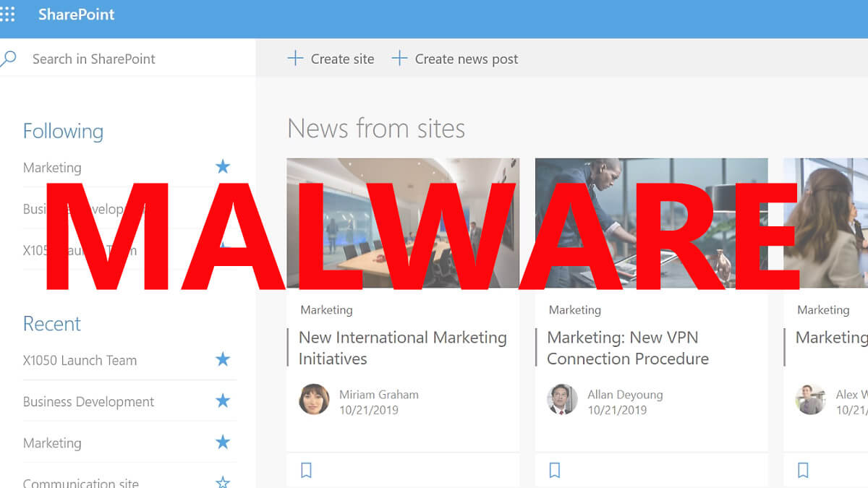Viewport: 868px width, 488px height.
Task: Toggle star for X1050 Launch Team in Recent
Action: tap(223, 359)
